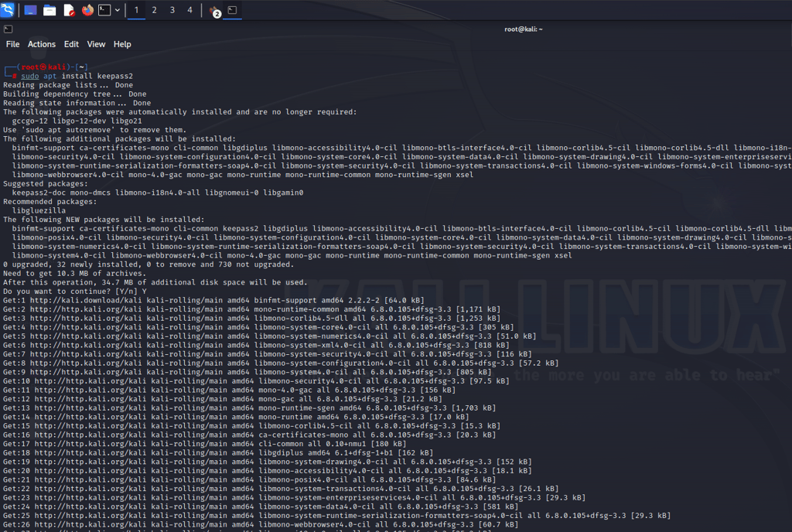Switch to workspace 4
The image size is (792, 532).
(190, 10)
